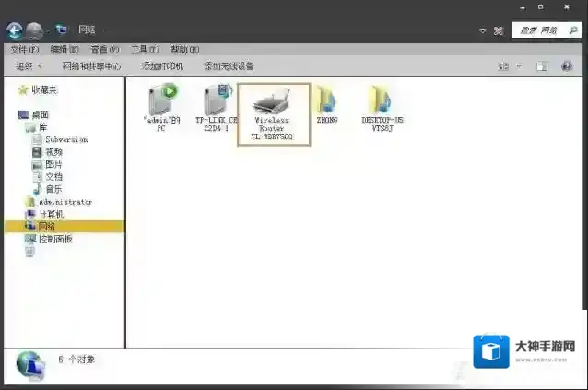
Task: Open the 文件(F) menu
Action: [24, 50]
